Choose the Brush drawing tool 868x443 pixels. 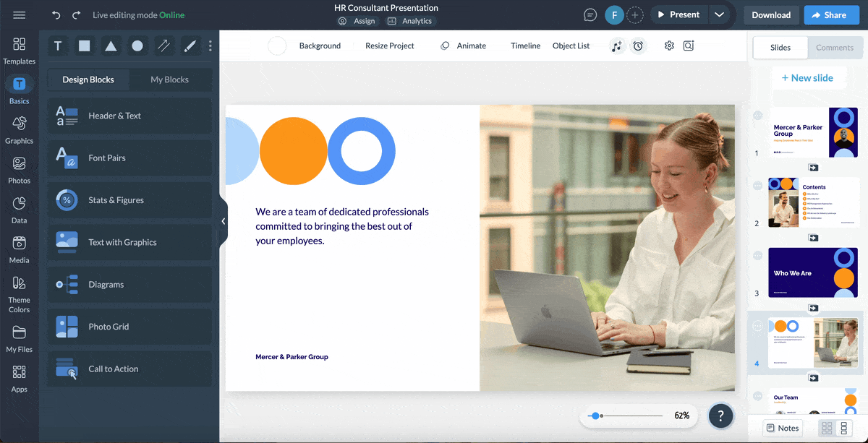click(x=190, y=46)
